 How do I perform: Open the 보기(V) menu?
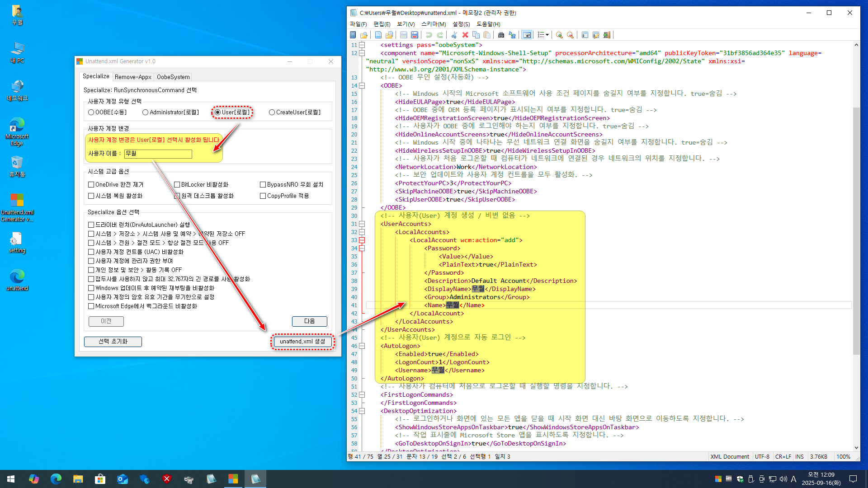pyautogui.click(x=406, y=24)
